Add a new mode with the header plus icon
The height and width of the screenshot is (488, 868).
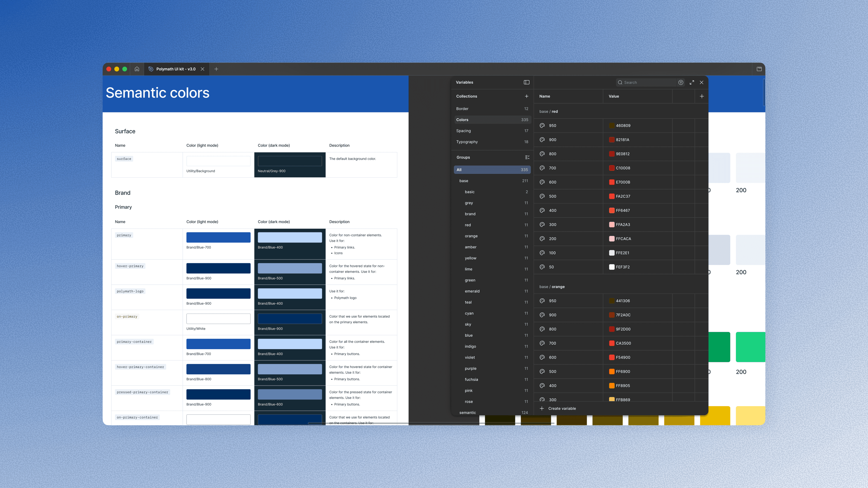click(x=702, y=96)
